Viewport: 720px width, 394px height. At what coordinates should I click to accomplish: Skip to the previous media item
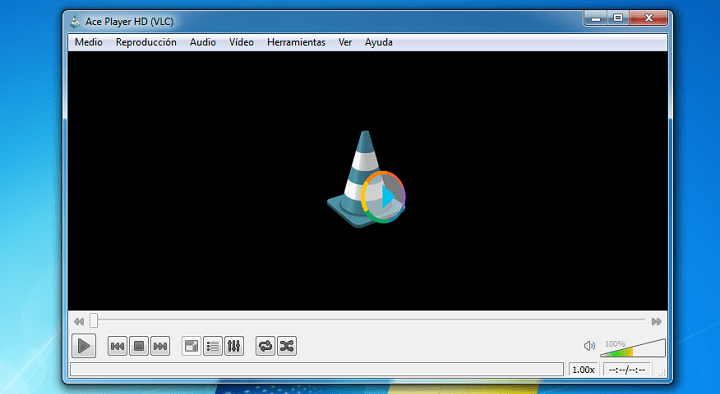[117, 346]
